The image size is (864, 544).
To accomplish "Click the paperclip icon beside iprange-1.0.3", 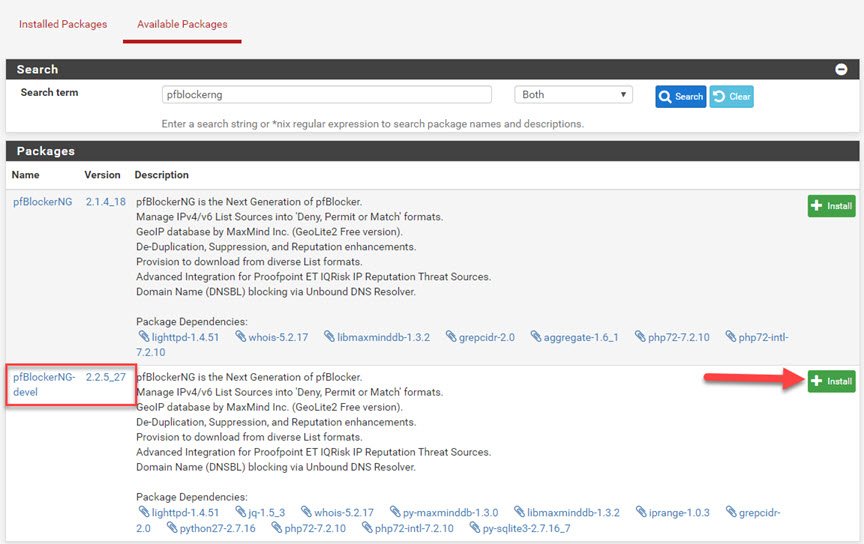I will (x=641, y=511).
